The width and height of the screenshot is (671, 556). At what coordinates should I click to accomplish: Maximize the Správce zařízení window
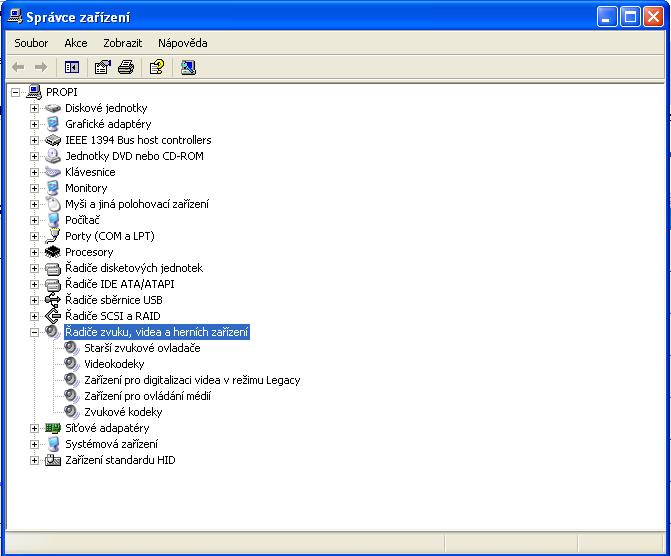point(630,17)
